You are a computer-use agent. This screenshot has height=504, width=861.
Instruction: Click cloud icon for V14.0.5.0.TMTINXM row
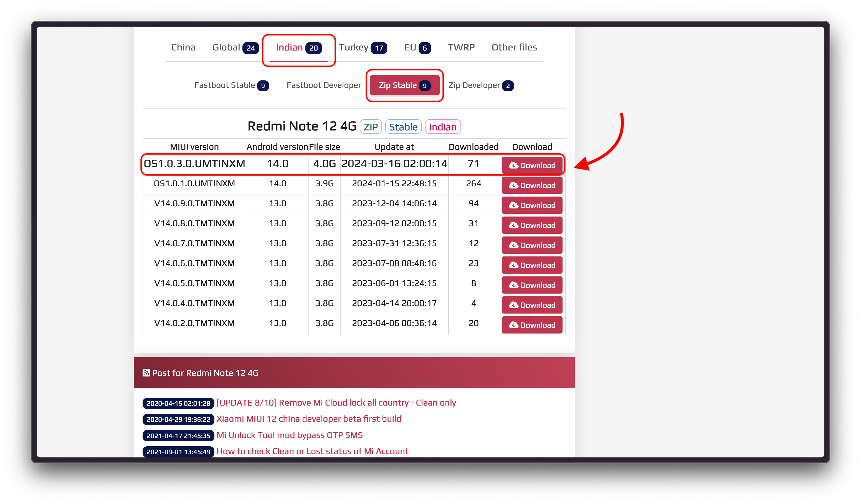coord(513,285)
